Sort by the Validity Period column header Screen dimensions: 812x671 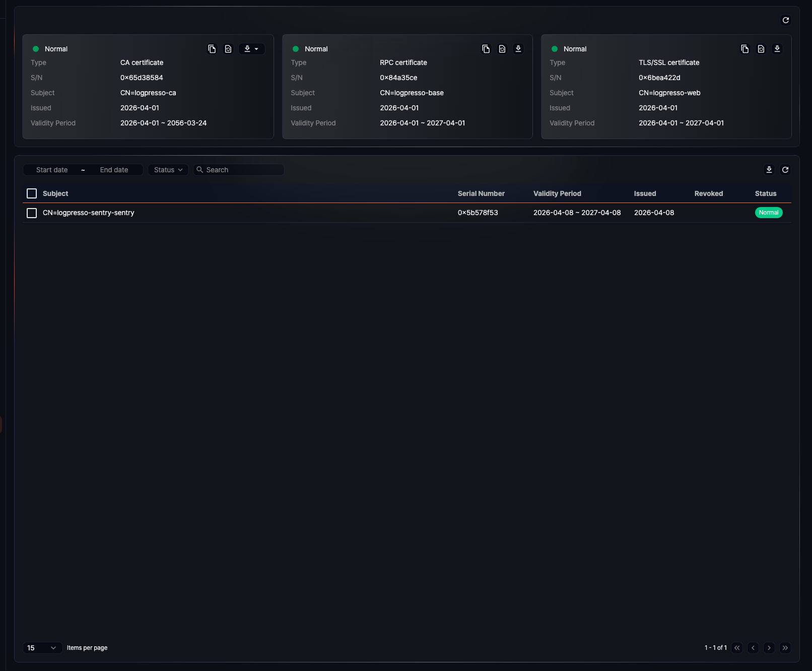(x=557, y=193)
